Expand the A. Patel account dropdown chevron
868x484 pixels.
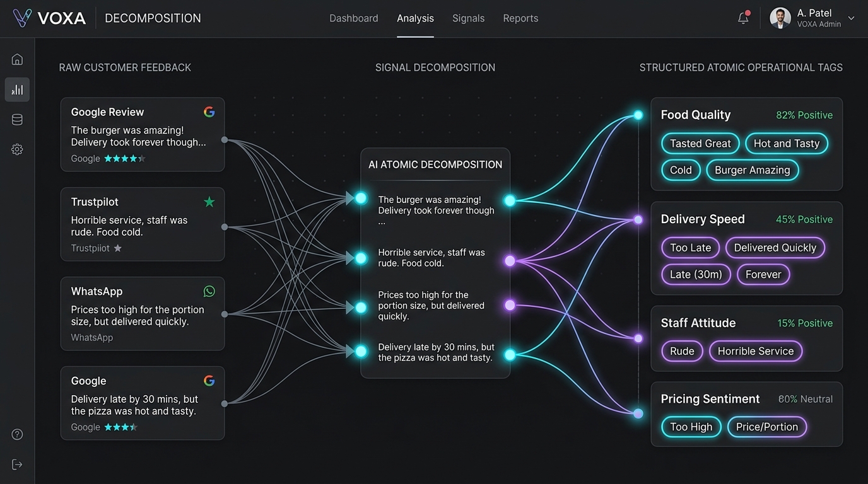[x=851, y=18]
